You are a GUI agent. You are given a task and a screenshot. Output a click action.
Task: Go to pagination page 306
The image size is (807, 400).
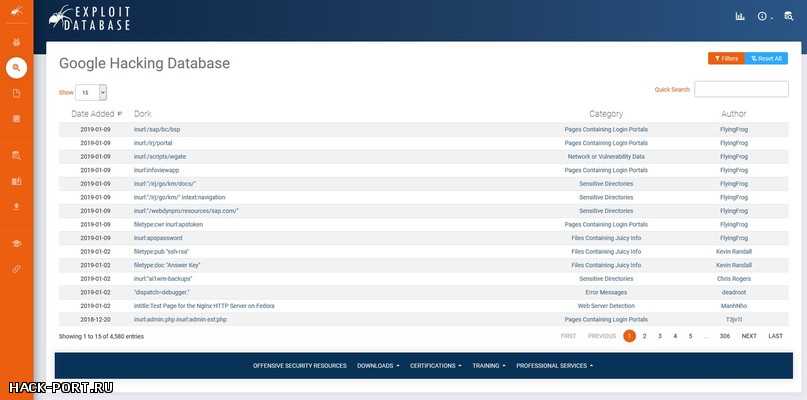point(725,336)
